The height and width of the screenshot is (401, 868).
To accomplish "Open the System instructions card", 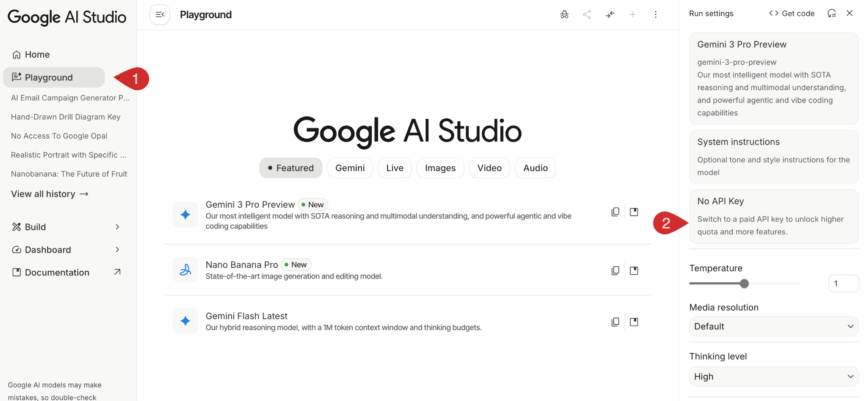I will 774,157.
